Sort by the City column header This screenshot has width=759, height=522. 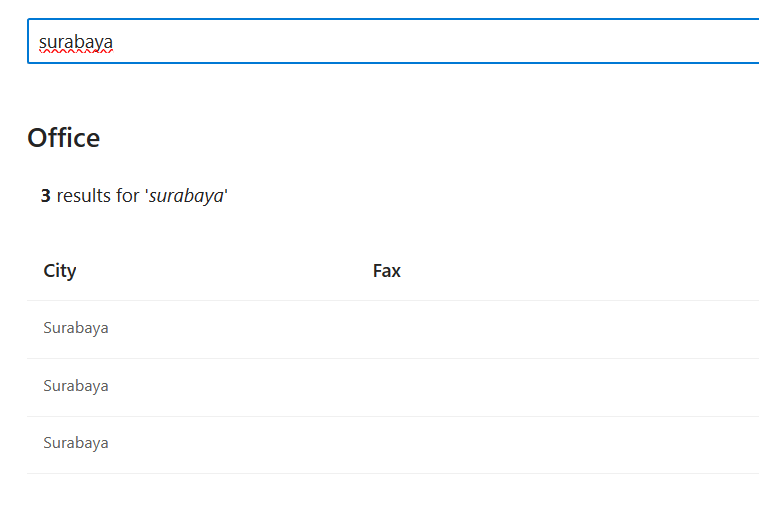60,271
